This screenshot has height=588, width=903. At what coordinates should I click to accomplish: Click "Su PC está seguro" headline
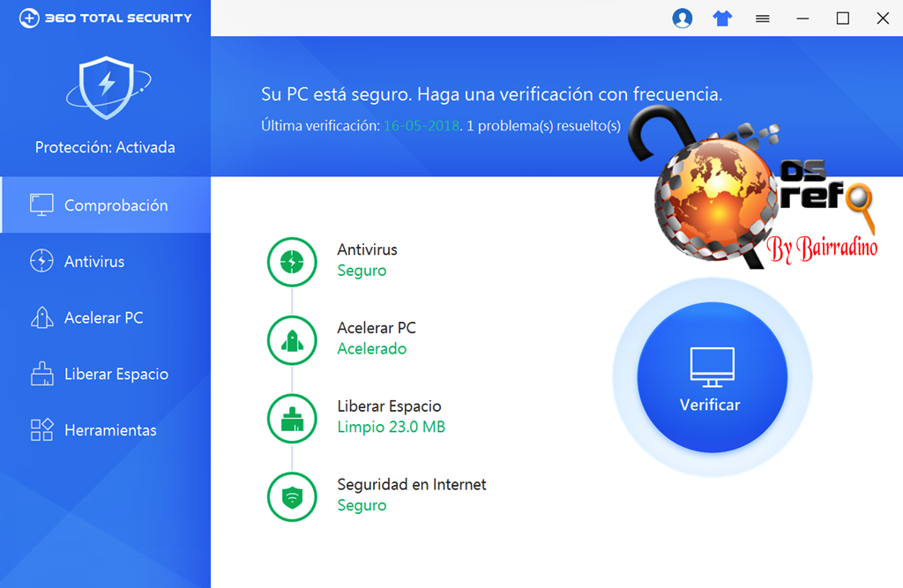click(336, 93)
